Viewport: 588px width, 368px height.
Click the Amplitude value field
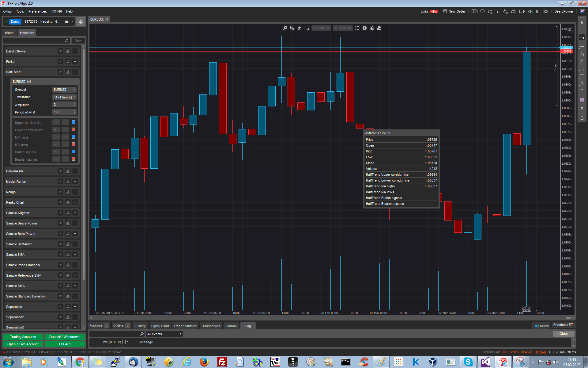tap(64, 105)
